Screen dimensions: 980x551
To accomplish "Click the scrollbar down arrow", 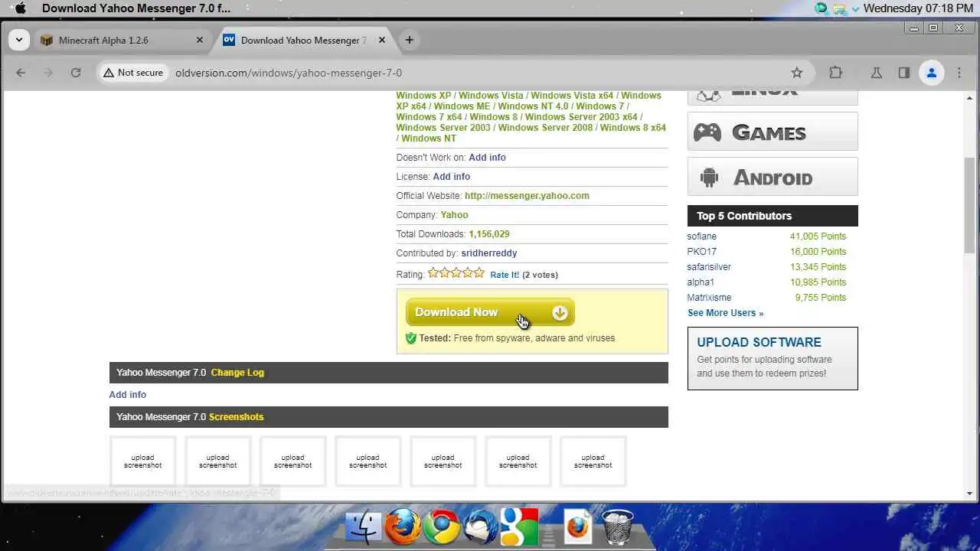I will coord(970,494).
